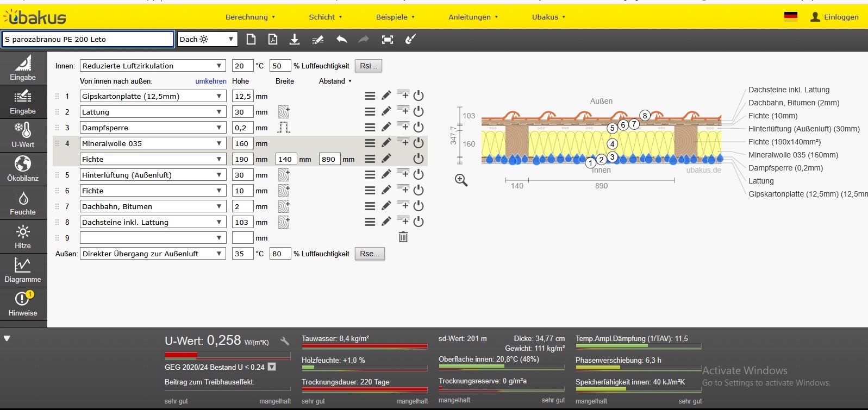Open the Dachbahn, Bitumen material dropdown

[152, 206]
